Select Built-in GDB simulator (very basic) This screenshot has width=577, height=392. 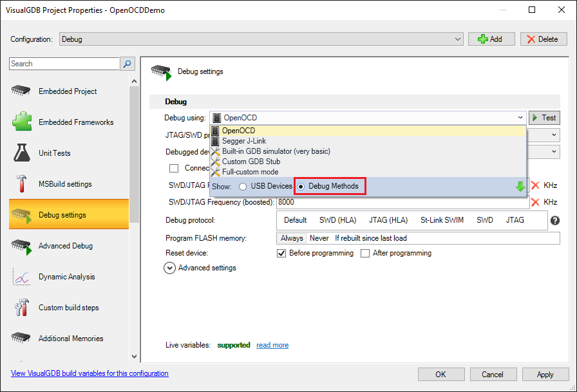pos(368,151)
